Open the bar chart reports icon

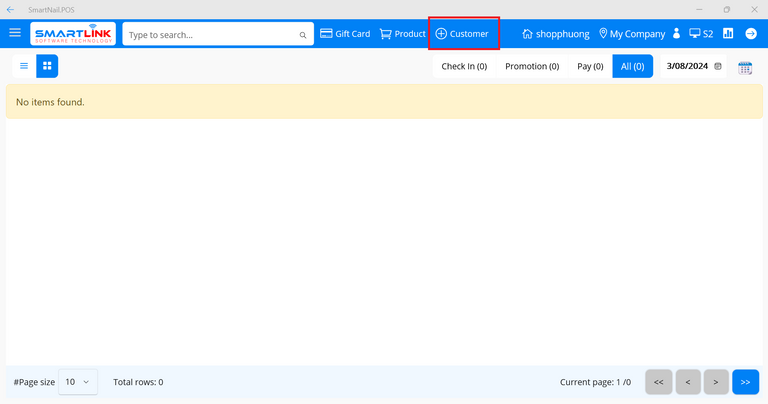[x=728, y=33]
